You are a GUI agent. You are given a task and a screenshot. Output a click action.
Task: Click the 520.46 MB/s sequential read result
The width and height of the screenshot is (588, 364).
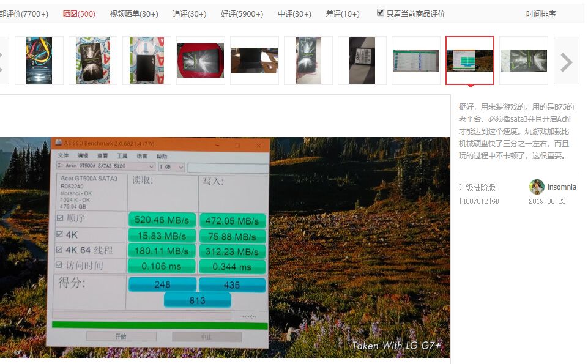(162, 220)
